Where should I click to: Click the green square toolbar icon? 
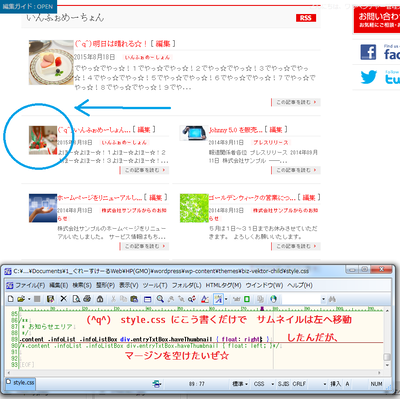(x=247, y=299)
